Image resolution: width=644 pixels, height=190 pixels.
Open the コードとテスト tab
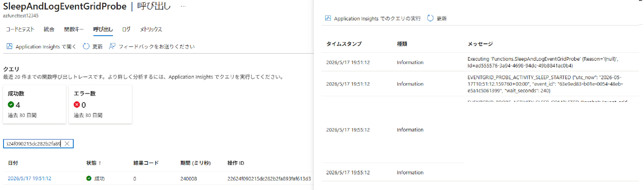coord(20,29)
